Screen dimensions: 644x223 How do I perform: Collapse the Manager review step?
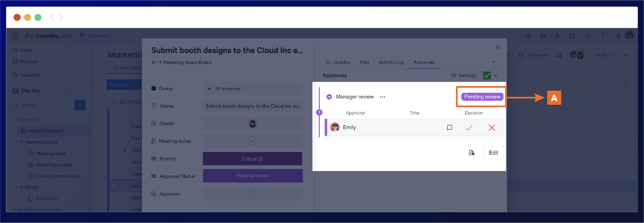[329, 97]
